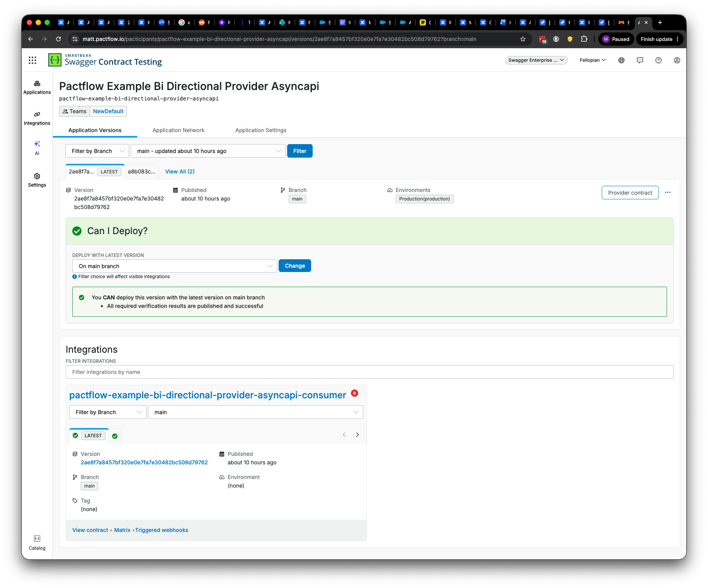Click the browser address bar URL
Image resolution: width=708 pixels, height=588 pixels.
point(279,39)
